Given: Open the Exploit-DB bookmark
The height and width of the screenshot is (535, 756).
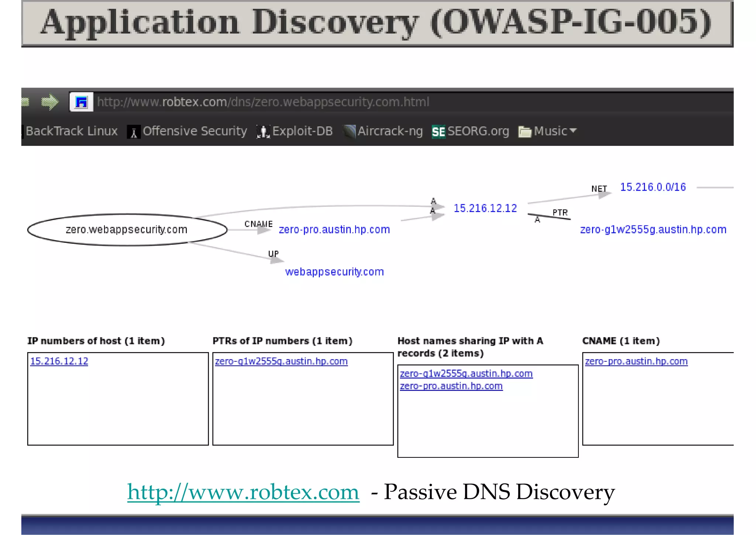Looking at the screenshot, I should [303, 131].
